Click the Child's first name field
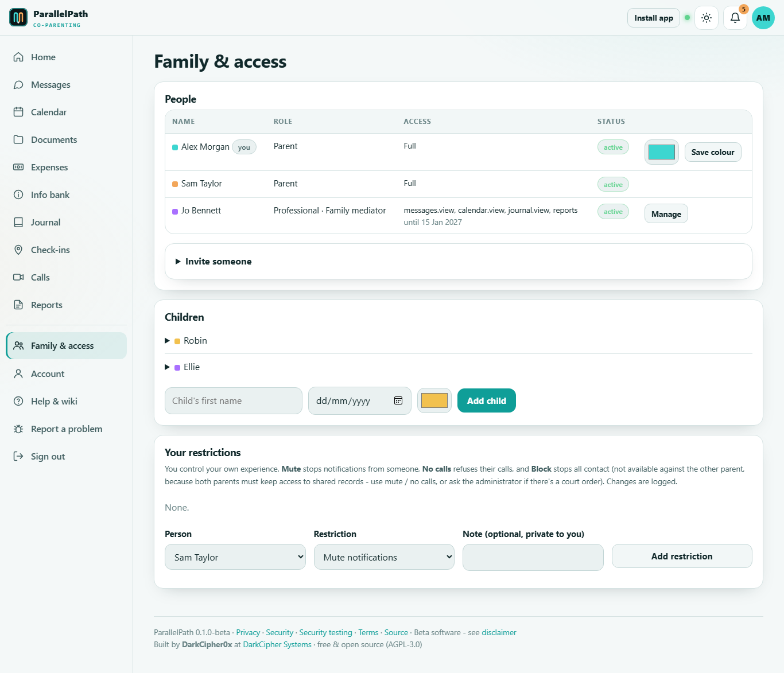Screen dimensions: 784x673 coord(234,400)
